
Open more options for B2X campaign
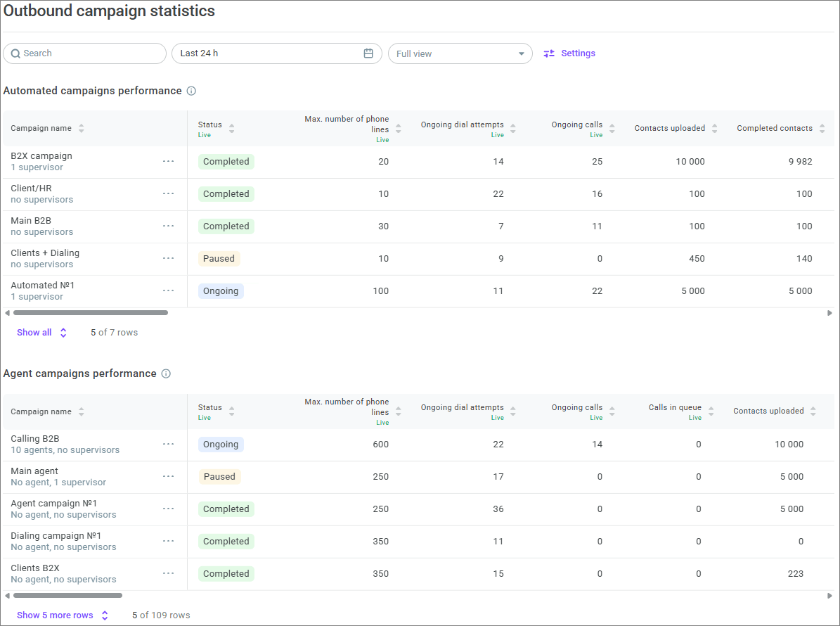point(168,161)
